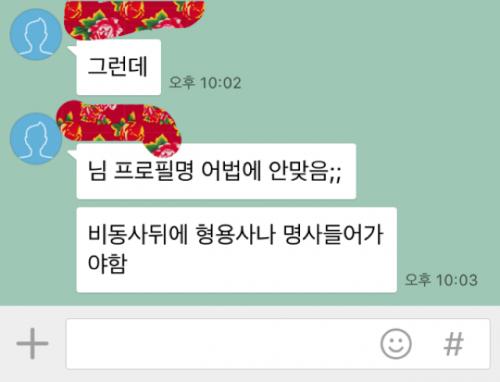
Task: Open the plus attachment menu
Action: (x=32, y=344)
